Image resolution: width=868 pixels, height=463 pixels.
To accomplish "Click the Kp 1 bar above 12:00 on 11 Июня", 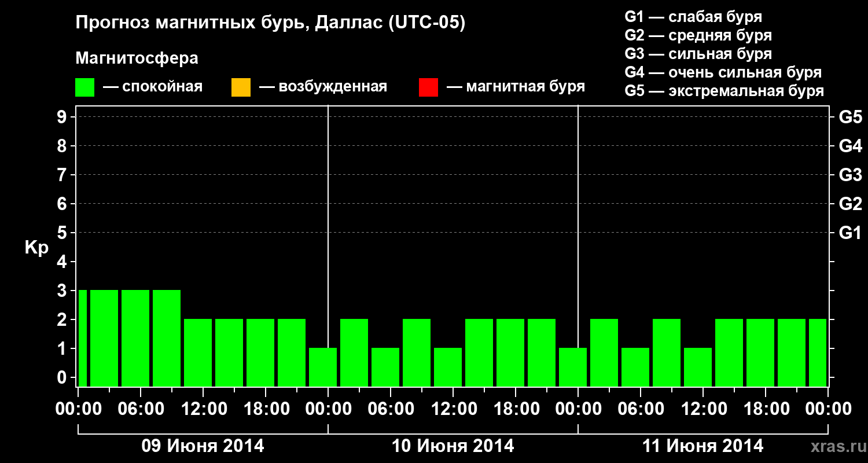I will 698,367.
